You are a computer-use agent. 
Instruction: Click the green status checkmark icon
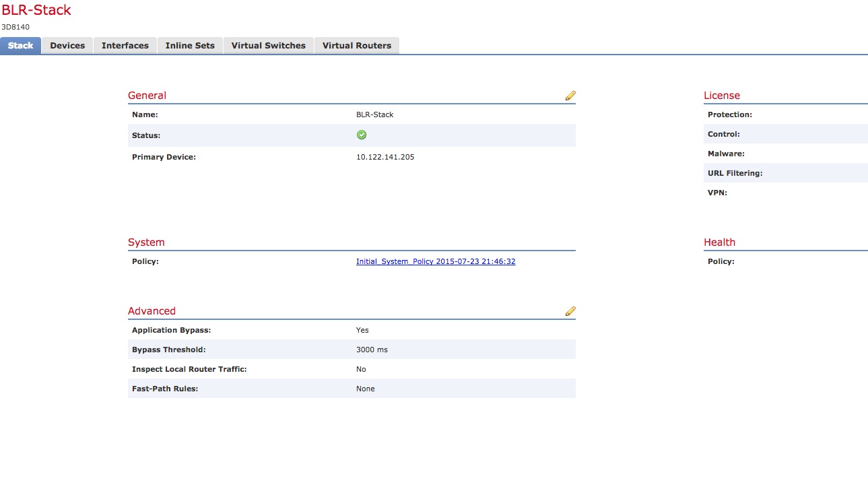(x=362, y=135)
